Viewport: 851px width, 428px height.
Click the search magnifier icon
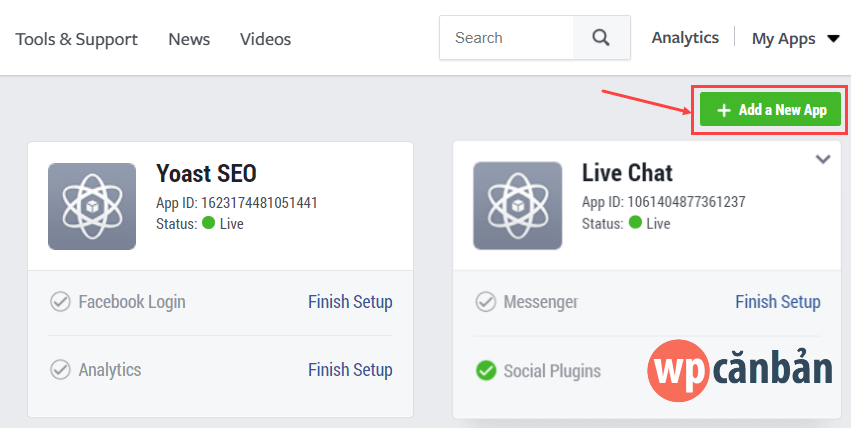(601, 38)
